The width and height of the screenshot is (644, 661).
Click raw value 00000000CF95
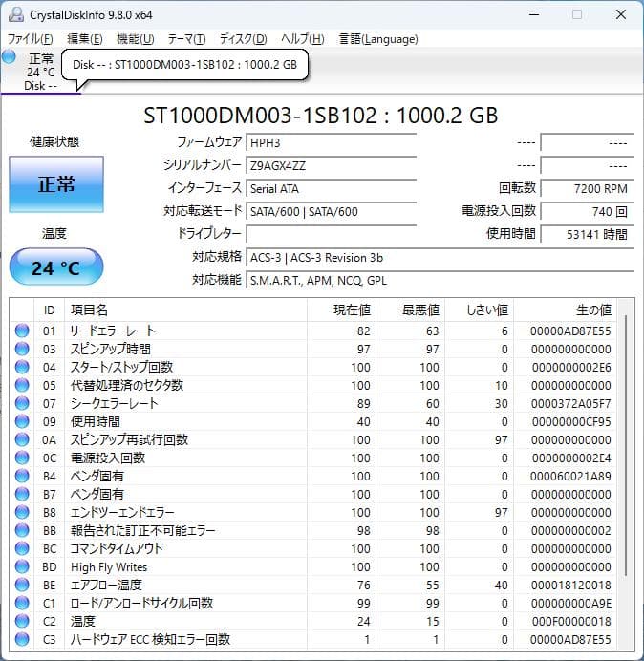(x=571, y=421)
